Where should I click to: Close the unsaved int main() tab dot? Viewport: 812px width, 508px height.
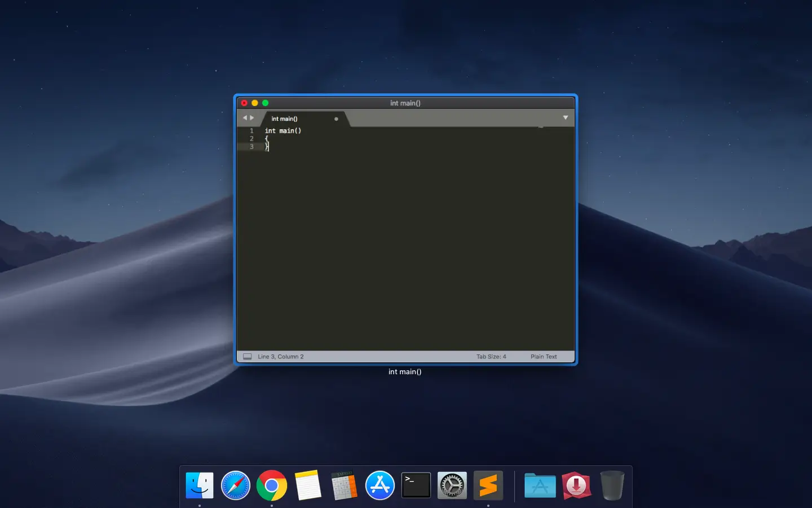pyautogui.click(x=336, y=119)
